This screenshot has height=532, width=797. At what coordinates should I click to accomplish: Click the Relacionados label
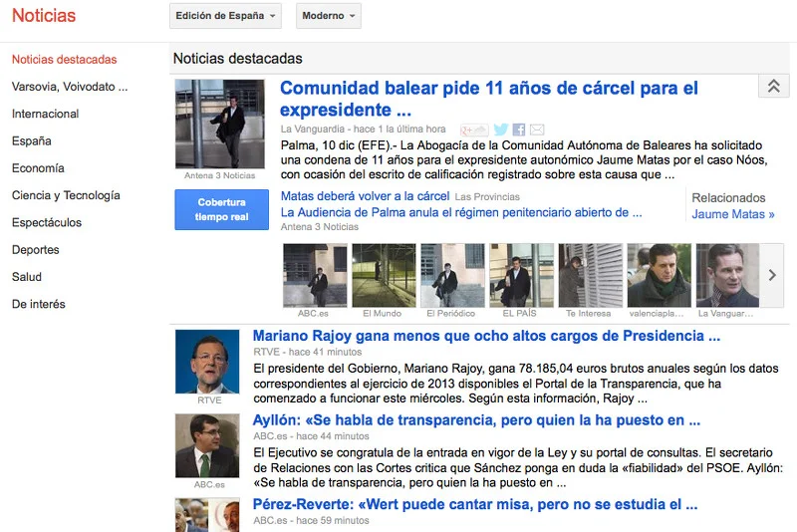[728, 197]
